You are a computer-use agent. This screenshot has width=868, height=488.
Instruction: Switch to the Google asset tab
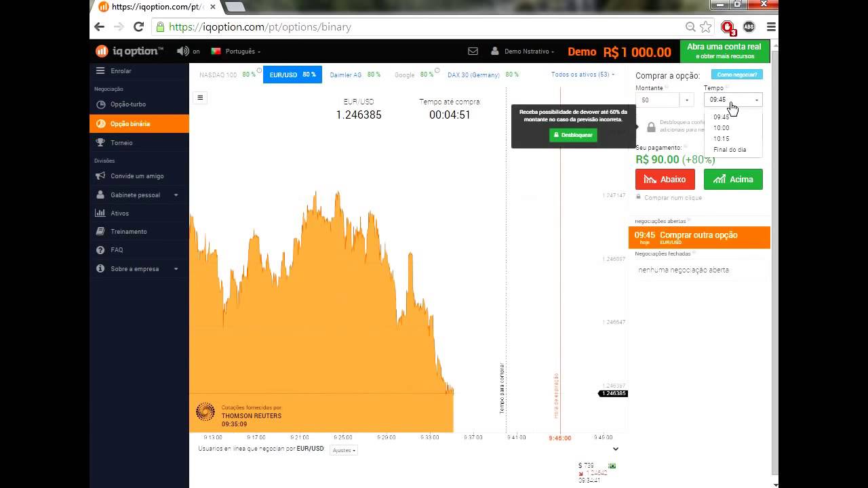pyautogui.click(x=414, y=75)
